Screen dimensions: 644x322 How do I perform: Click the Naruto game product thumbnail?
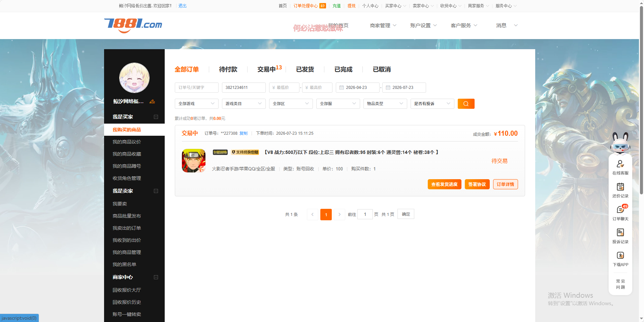194,161
